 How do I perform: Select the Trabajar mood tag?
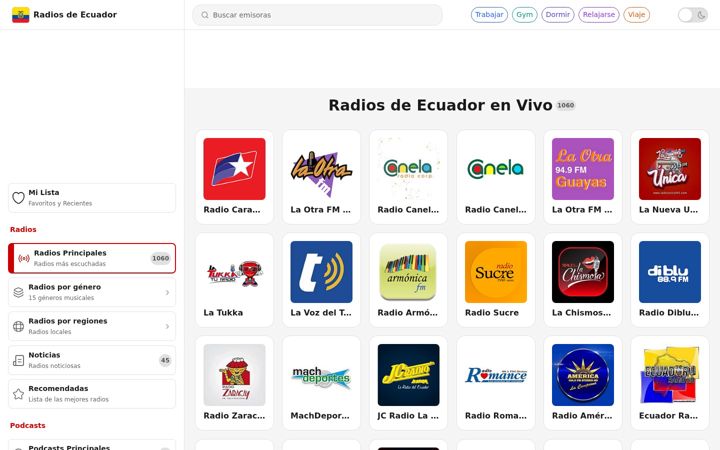click(489, 15)
